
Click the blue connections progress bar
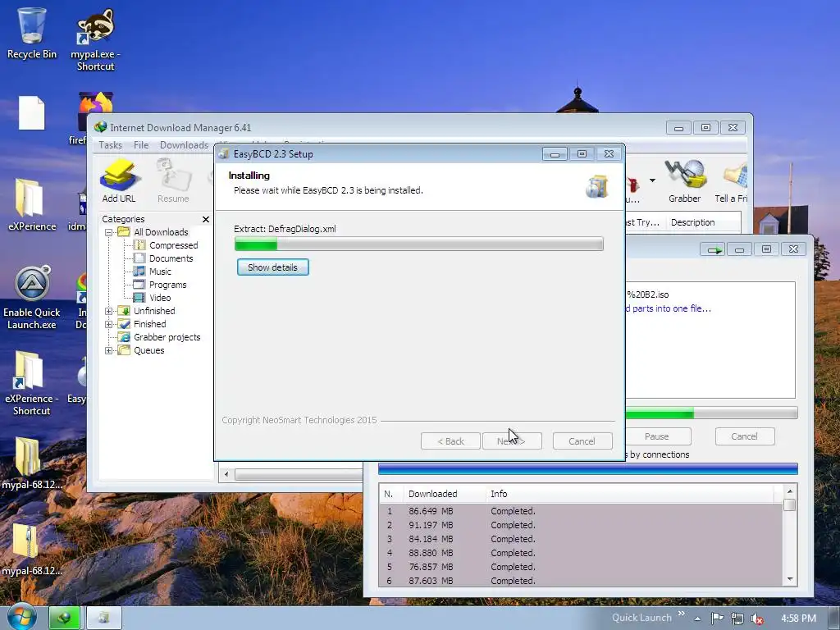(587, 469)
